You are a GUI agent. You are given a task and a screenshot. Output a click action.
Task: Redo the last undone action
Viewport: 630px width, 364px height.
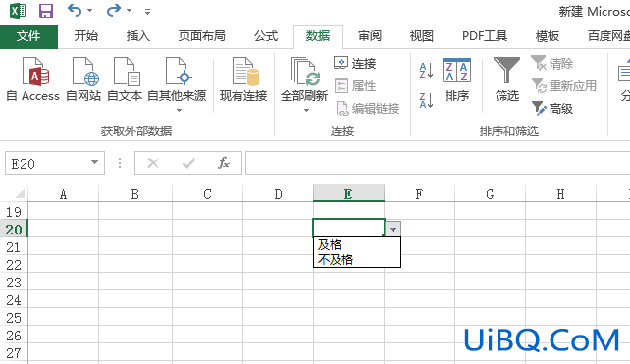point(113,10)
